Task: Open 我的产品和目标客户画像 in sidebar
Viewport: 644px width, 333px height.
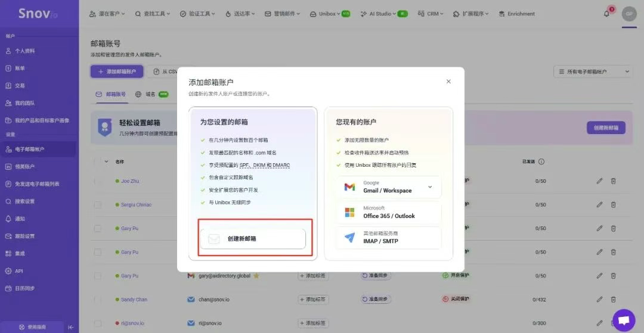Action: [x=38, y=120]
